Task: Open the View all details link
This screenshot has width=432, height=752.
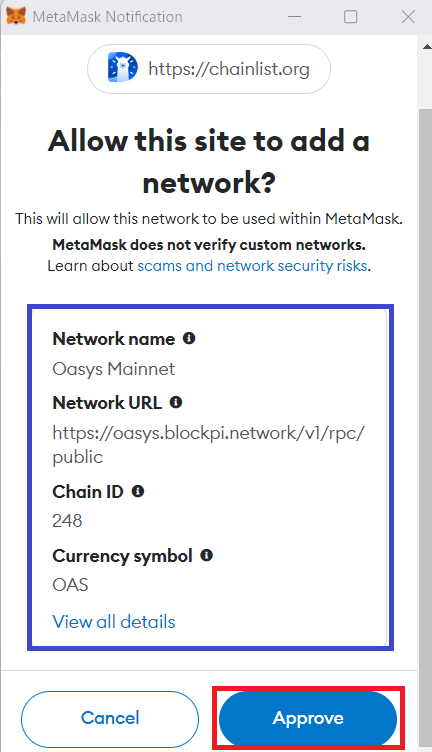Action: coord(114,622)
